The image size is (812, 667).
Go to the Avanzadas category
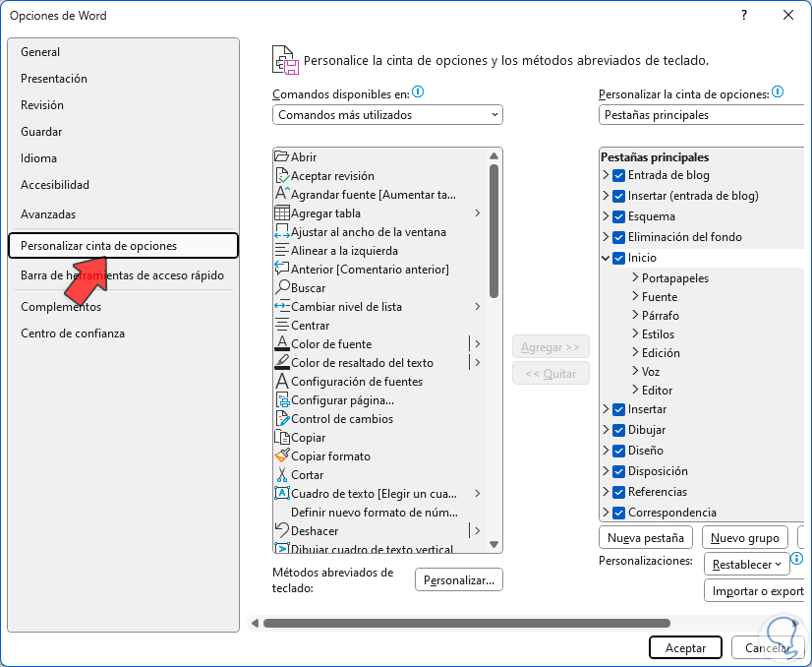pos(123,214)
